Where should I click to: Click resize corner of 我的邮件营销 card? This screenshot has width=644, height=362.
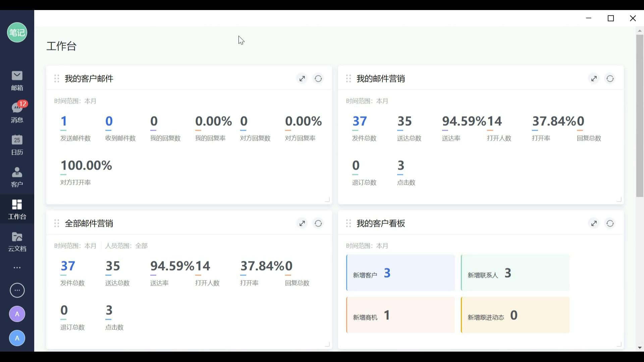click(x=619, y=200)
